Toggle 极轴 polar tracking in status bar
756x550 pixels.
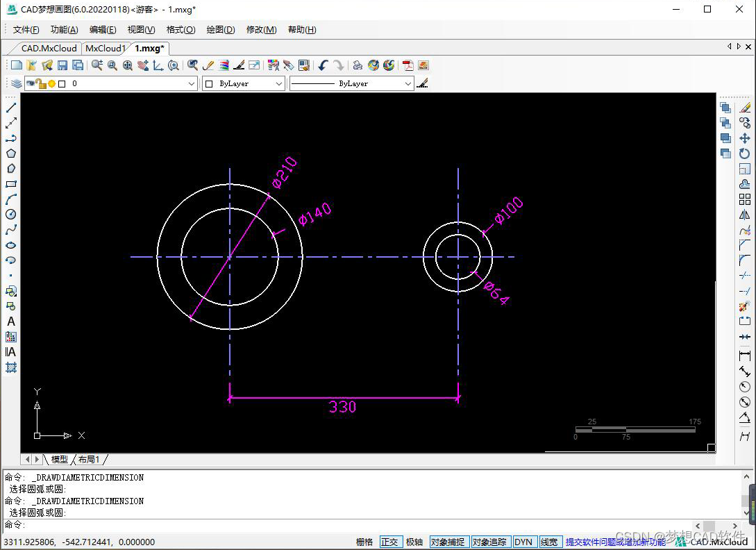click(414, 542)
